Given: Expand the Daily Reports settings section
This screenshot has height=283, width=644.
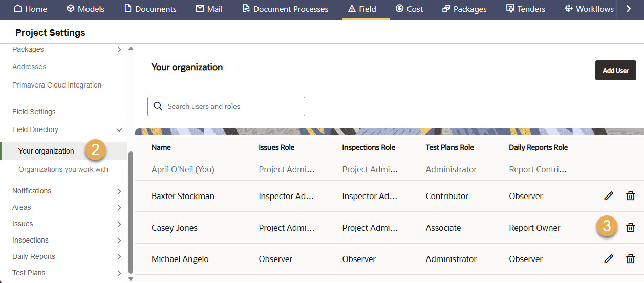Looking at the screenshot, I should coord(119,257).
